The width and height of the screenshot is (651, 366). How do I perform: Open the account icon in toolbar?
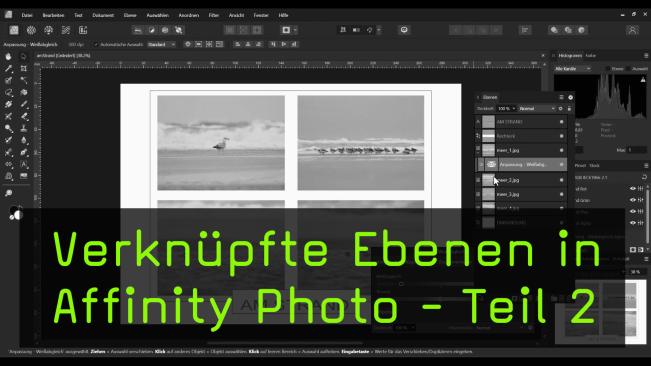632,30
